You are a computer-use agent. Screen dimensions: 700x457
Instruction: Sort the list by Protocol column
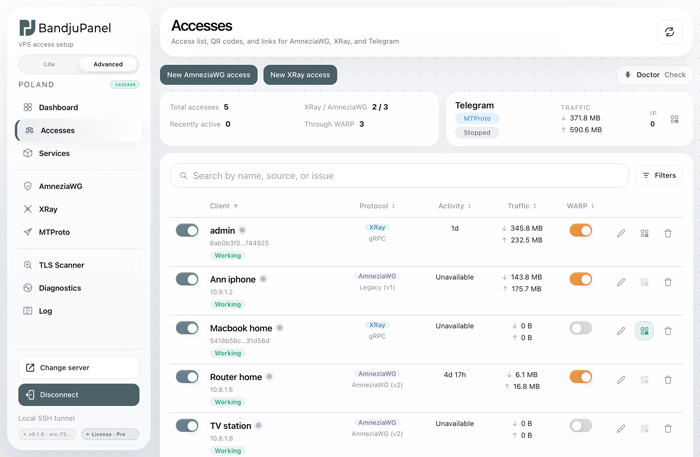click(x=377, y=206)
